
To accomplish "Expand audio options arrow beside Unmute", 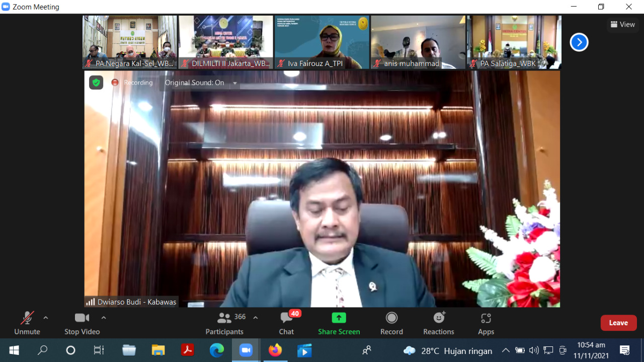I will [x=46, y=318].
